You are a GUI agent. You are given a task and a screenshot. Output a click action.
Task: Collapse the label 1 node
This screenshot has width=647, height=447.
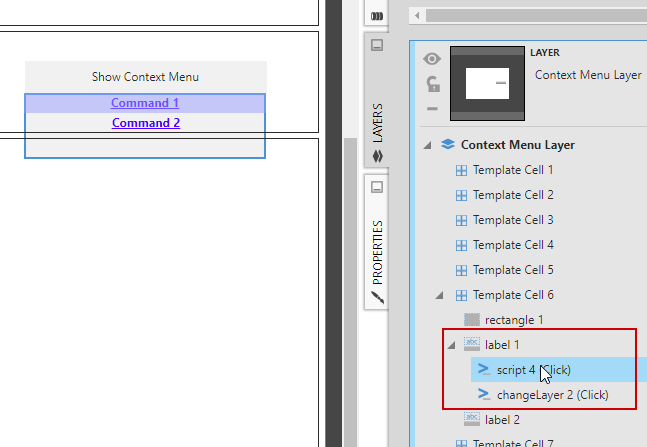pyautogui.click(x=451, y=345)
